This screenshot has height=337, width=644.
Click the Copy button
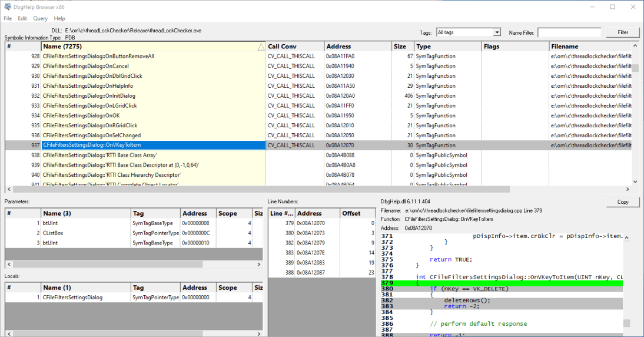point(623,202)
